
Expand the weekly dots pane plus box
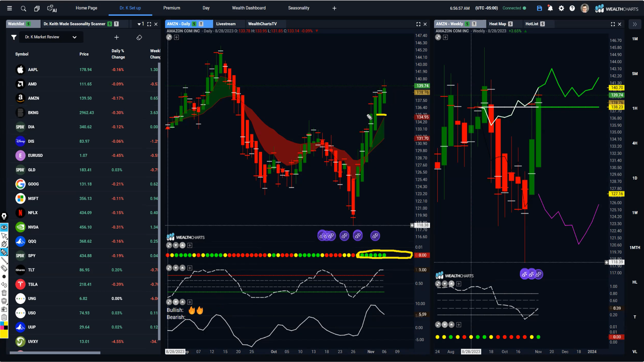tap(459, 325)
